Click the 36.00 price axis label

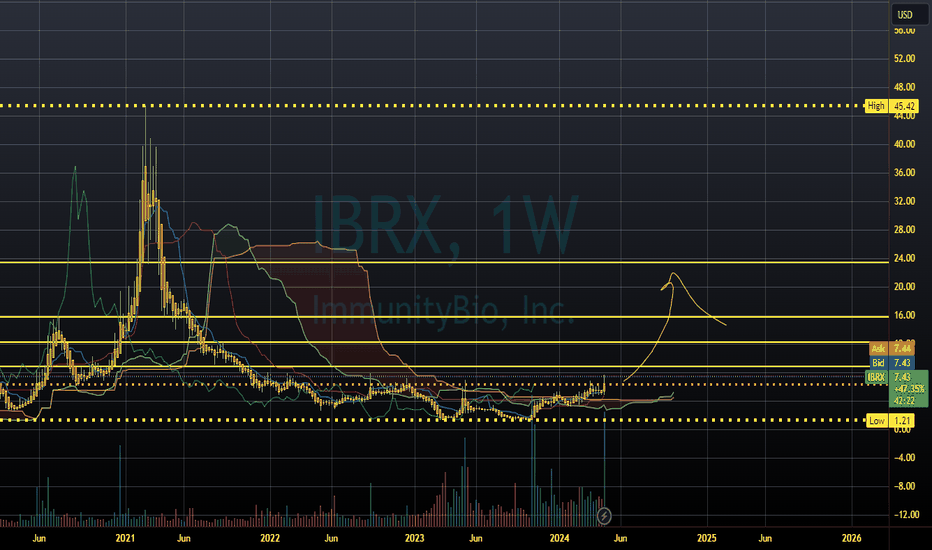904,172
